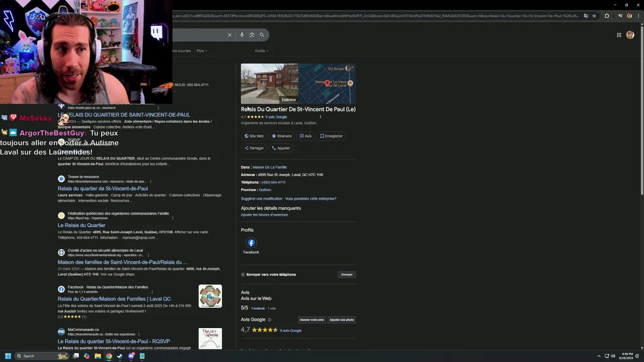This screenshot has height=362, width=644.
Task: Open Chrome extensions puzzle icon
Action: 607,16
